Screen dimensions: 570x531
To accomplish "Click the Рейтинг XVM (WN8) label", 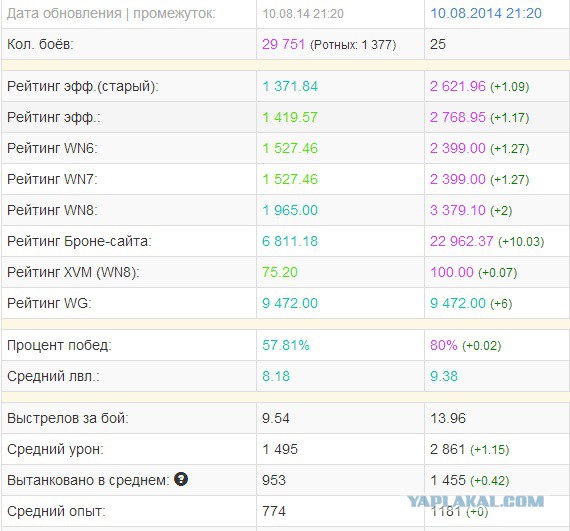I will 73,272.
